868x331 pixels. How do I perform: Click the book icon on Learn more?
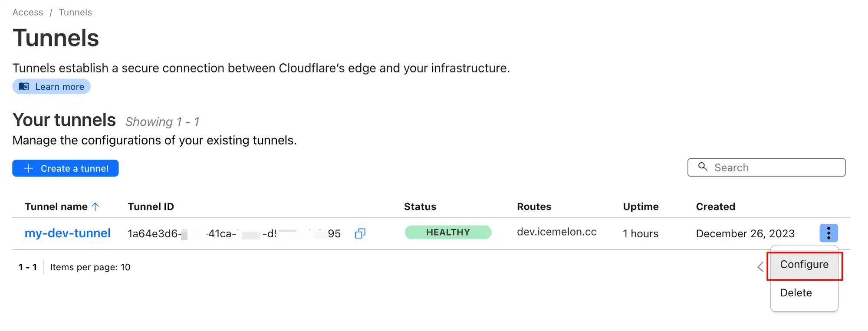[24, 86]
